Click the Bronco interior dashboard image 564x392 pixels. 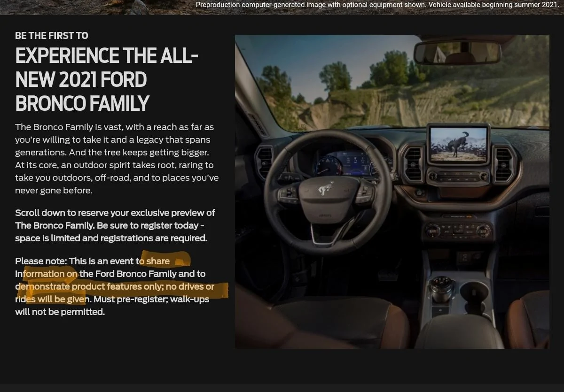click(x=392, y=192)
